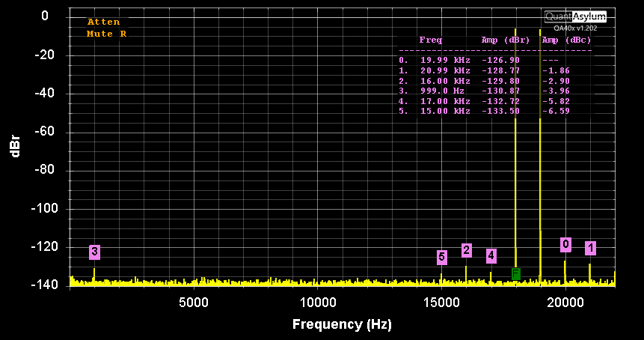Click the 15000 x-axis tick label
The height and width of the screenshot is (340, 644).
(x=441, y=303)
